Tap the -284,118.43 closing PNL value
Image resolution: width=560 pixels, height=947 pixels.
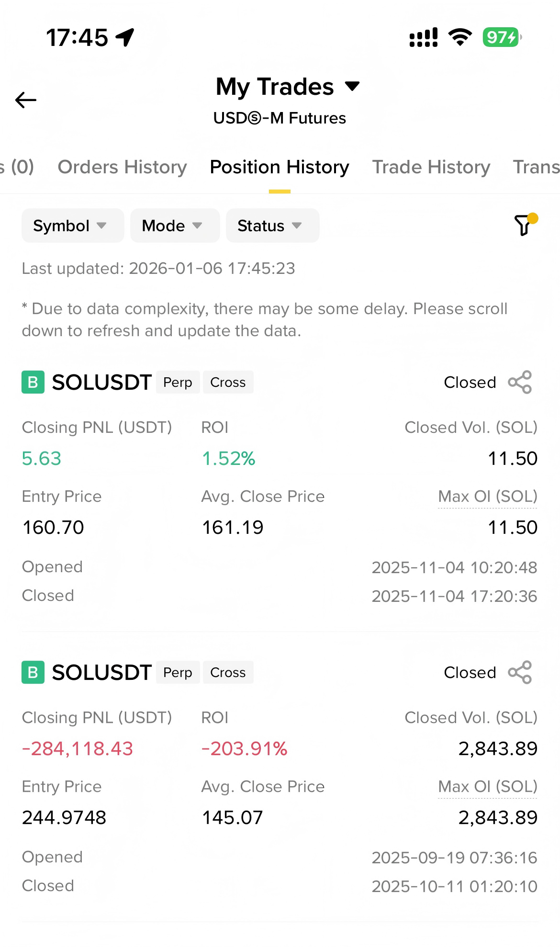pyautogui.click(x=78, y=748)
